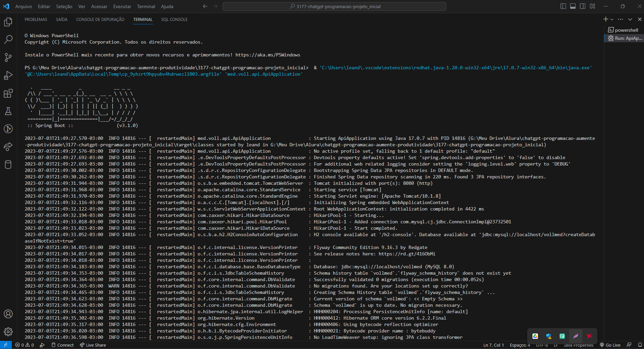
Task: Open the Acessar menu
Action: click(x=99, y=6)
